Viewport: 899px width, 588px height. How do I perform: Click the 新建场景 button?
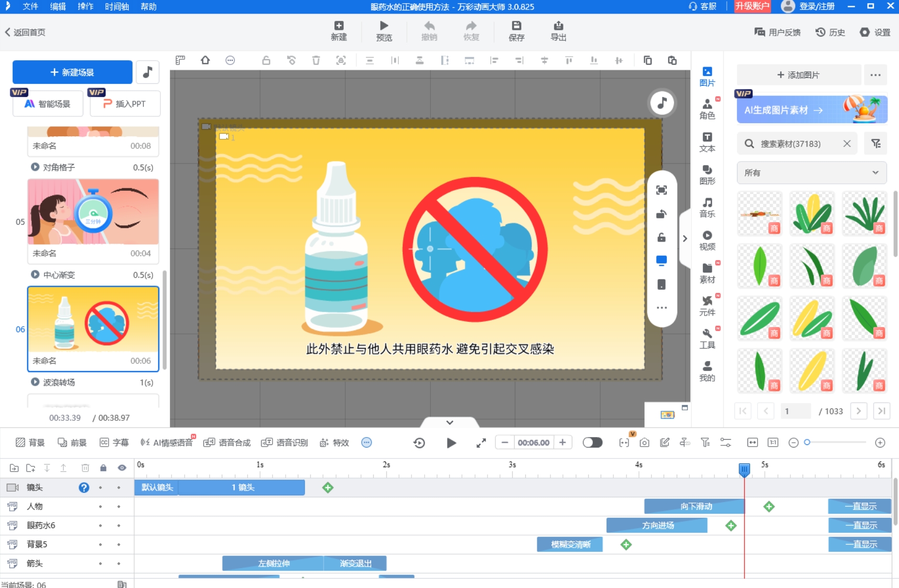71,72
